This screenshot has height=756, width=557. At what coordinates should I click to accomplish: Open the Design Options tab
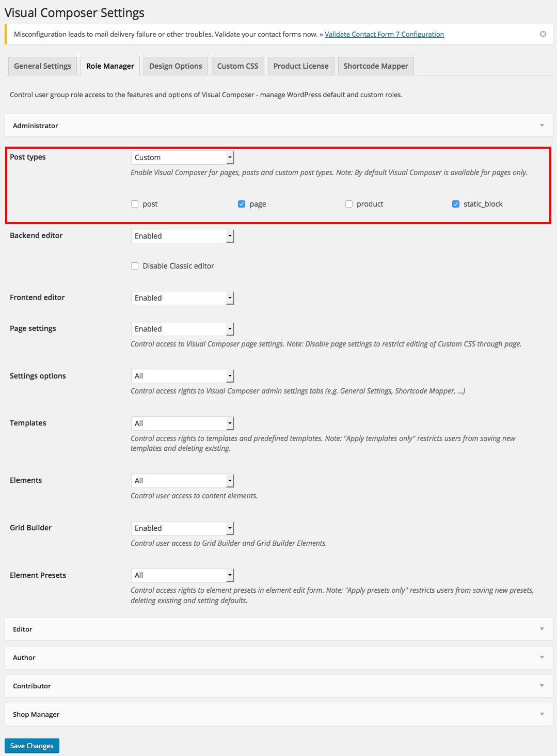coord(176,66)
